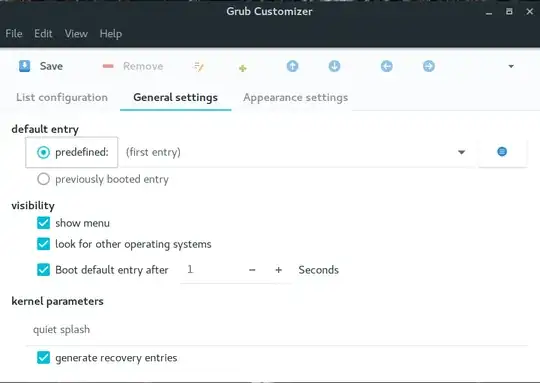The height and width of the screenshot is (383, 540).
Task: Open the File menu
Action: (14, 34)
